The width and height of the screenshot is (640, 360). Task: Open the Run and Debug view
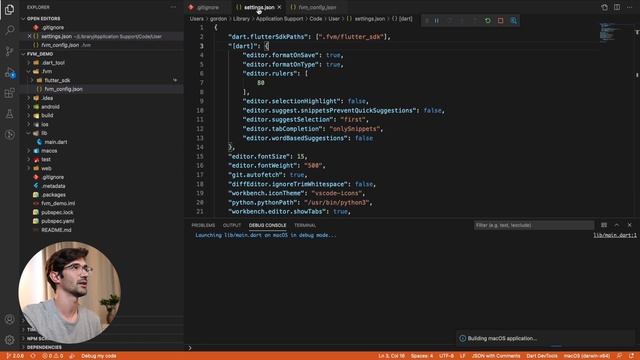click(x=10, y=73)
